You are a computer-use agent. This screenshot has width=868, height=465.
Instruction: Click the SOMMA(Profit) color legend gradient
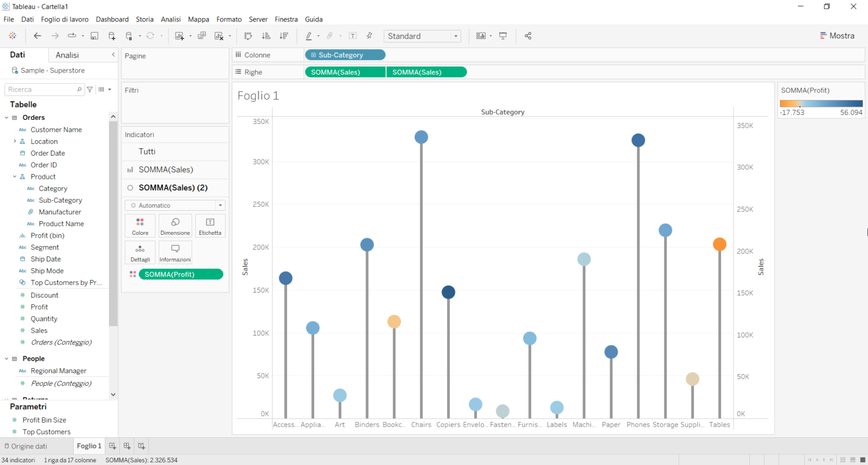pyautogui.click(x=821, y=104)
